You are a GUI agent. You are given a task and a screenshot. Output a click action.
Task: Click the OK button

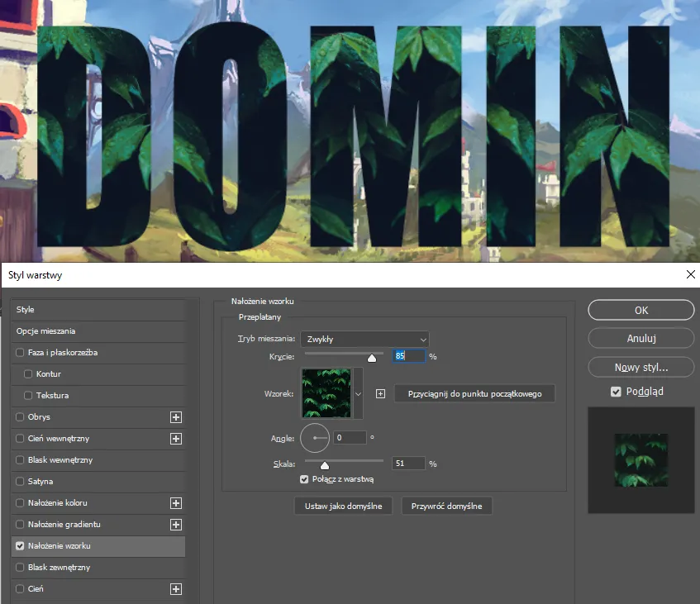pyautogui.click(x=640, y=310)
